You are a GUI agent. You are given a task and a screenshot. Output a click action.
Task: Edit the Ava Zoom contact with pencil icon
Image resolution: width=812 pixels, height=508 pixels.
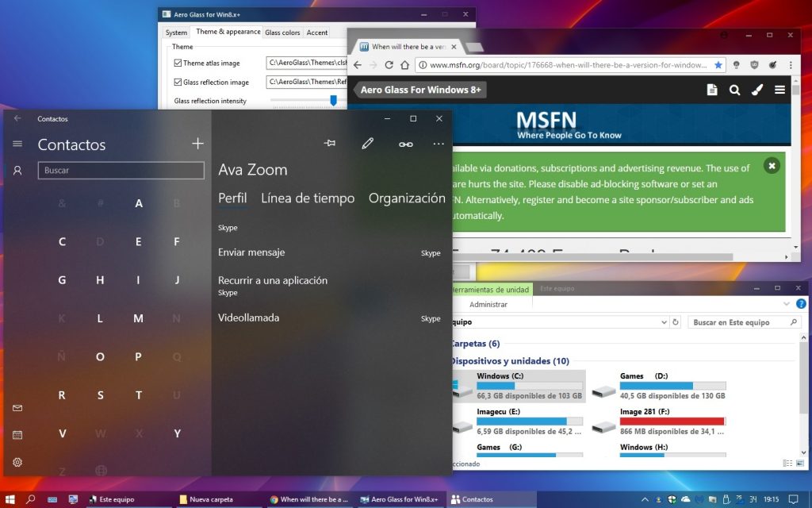click(x=368, y=144)
